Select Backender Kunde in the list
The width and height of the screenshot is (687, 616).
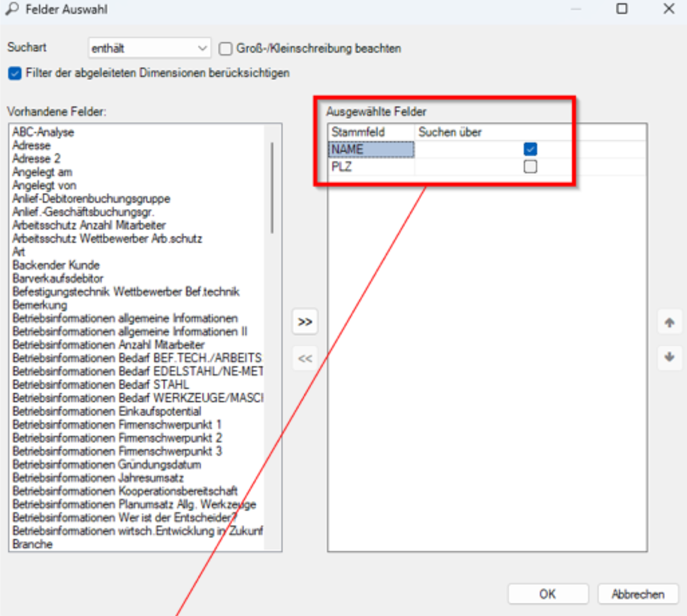56,265
